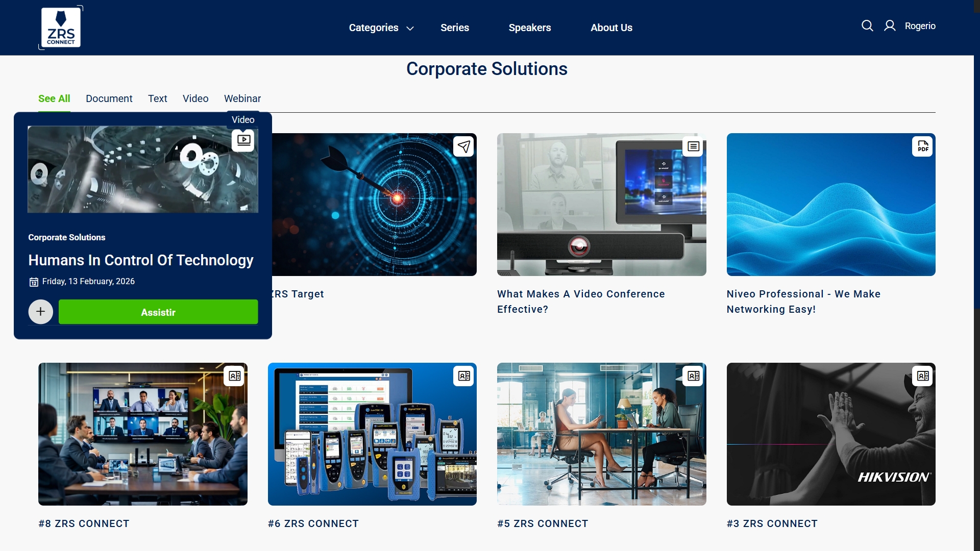Select the See All tab
Screen dimensions: 980x551
(54, 98)
